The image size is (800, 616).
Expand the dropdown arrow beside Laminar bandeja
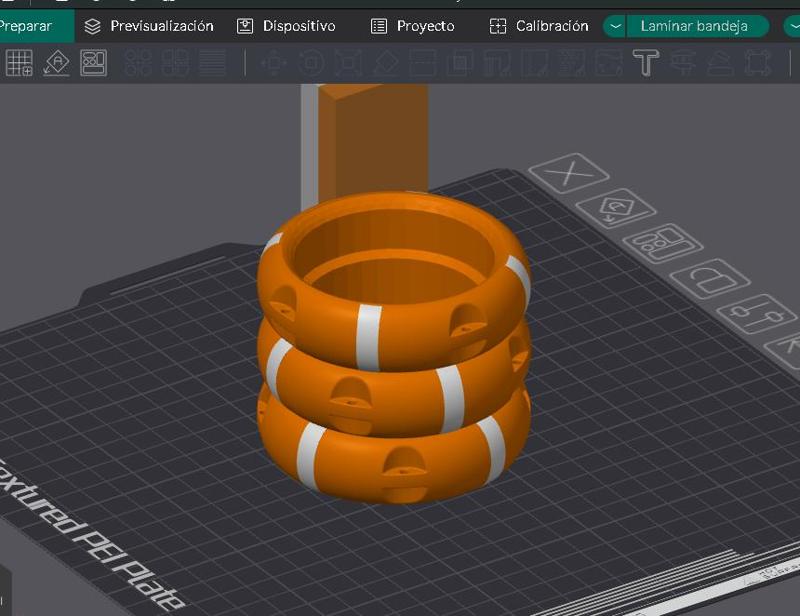click(x=615, y=26)
